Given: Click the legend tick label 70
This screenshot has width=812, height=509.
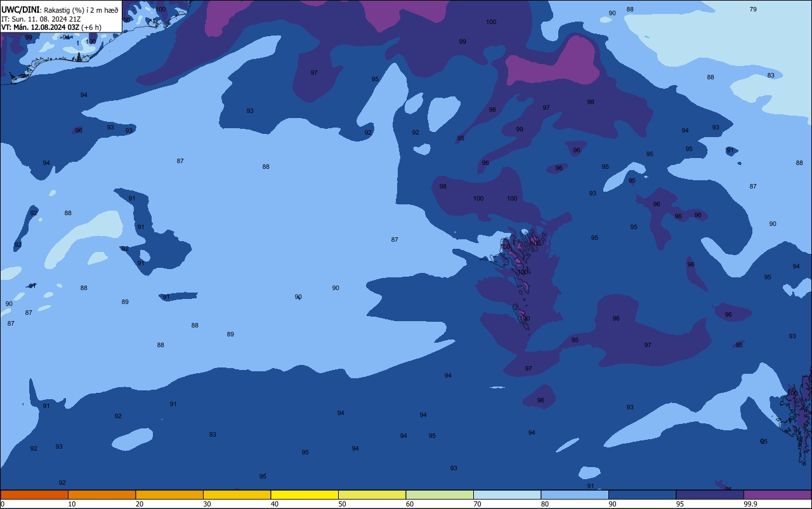Looking at the screenshot, I should 477,504.
